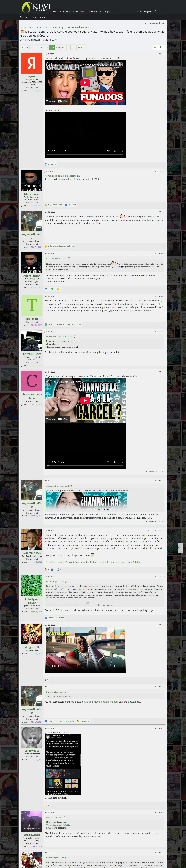Play the 46:21 Hanncitaa video
Viewport: 186px width, 868px height.
[48, 462]
